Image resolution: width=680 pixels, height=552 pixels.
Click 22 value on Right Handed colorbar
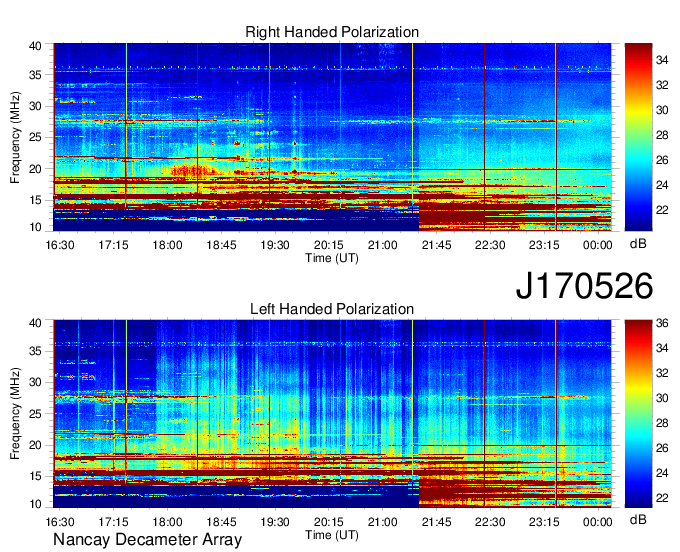pyautogui.click(x=662, y=210)
